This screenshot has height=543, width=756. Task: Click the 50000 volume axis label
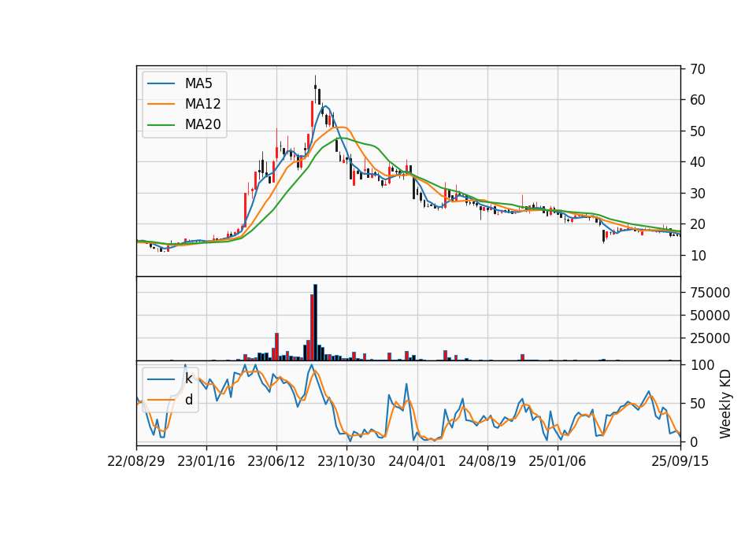point(710,316)
